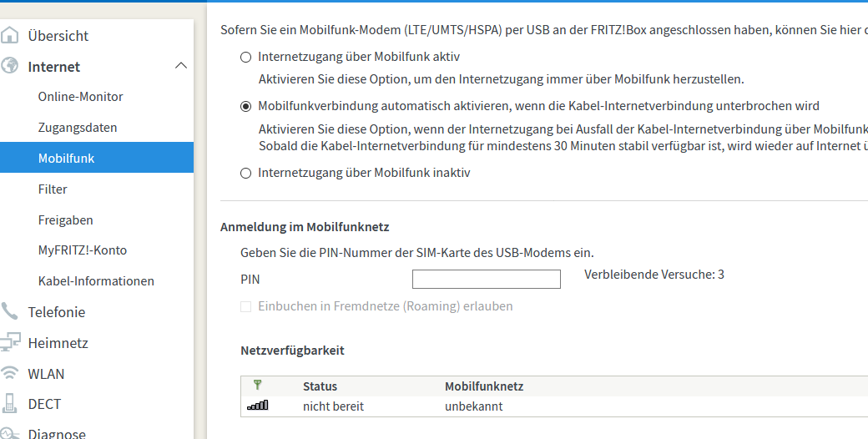Collapse the Internet menu chevron
868x439 pixels.
click(180, 66)
